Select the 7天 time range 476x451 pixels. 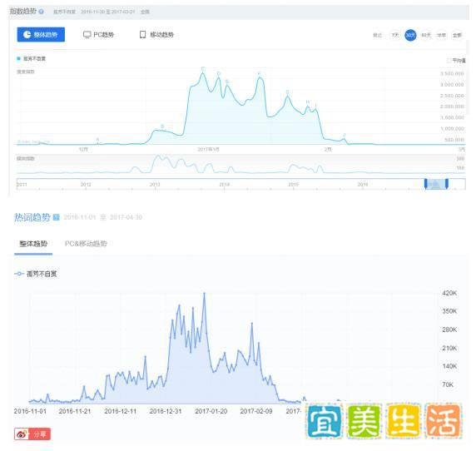(395, 35)
